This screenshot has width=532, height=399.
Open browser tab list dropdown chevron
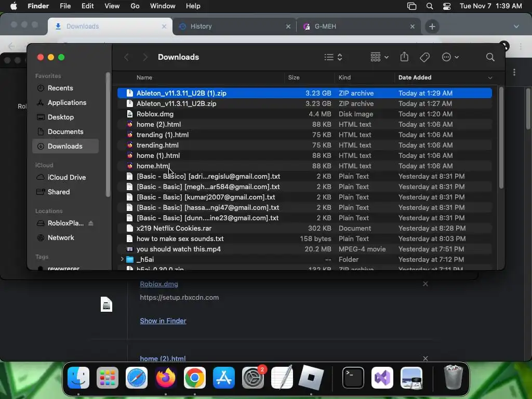[516, 26]
